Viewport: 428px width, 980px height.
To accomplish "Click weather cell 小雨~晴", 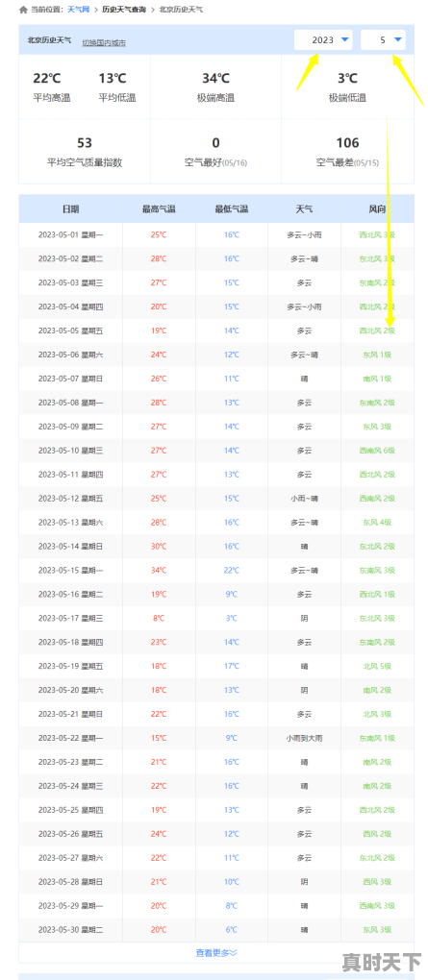I will (304, 499).
